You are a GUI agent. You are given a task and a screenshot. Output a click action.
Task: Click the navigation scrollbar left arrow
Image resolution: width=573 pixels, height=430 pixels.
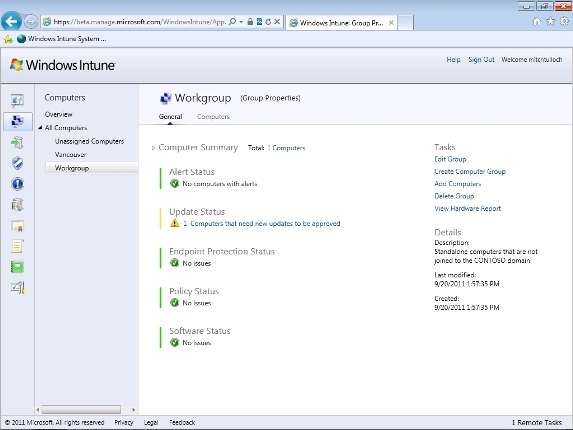[x=38, y=410]
